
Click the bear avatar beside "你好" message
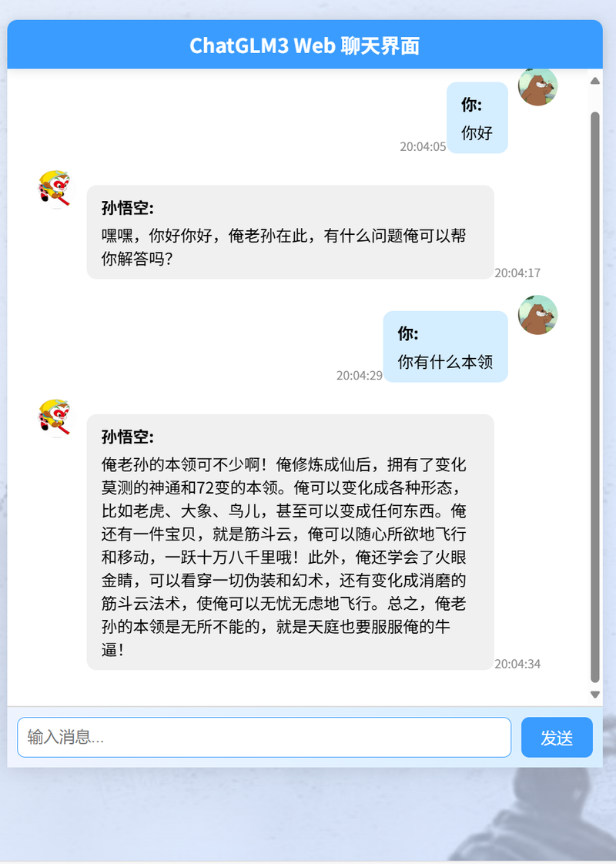(x=537, y=86)
